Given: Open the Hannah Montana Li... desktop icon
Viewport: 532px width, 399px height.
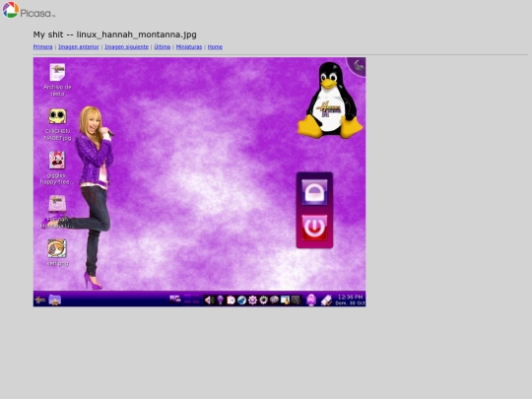Looking at the screenshot, I should click(x=57, y=212).
